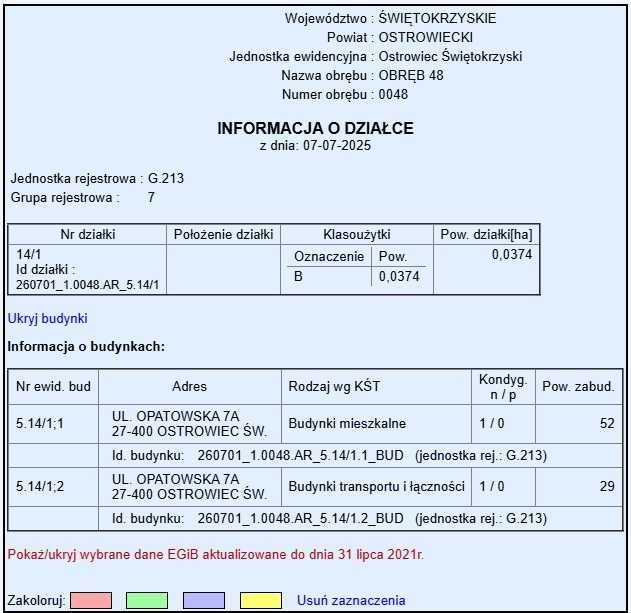
Task: Click 'Położenie działki' column header
Action: 223,234
